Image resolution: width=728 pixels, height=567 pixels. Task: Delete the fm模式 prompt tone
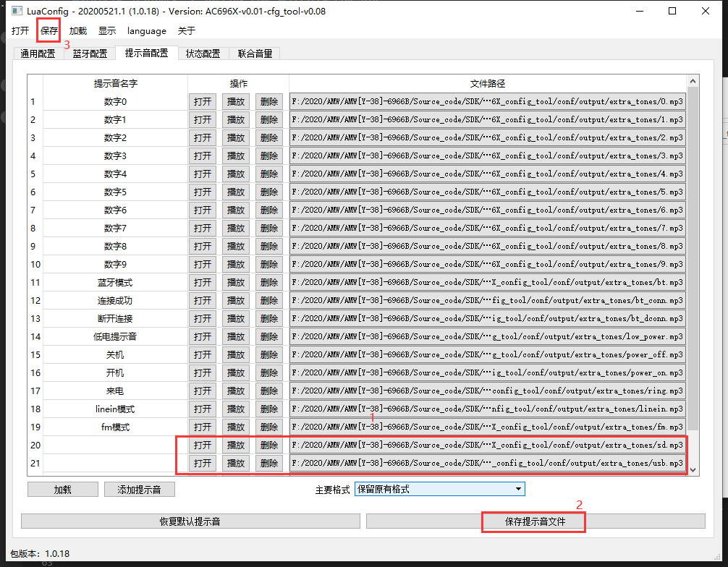269,427
